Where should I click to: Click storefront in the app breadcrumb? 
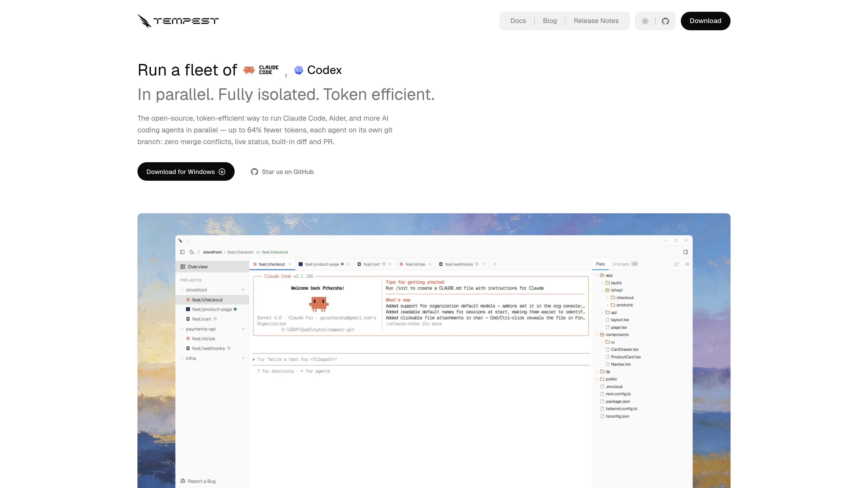pos(212,252)
